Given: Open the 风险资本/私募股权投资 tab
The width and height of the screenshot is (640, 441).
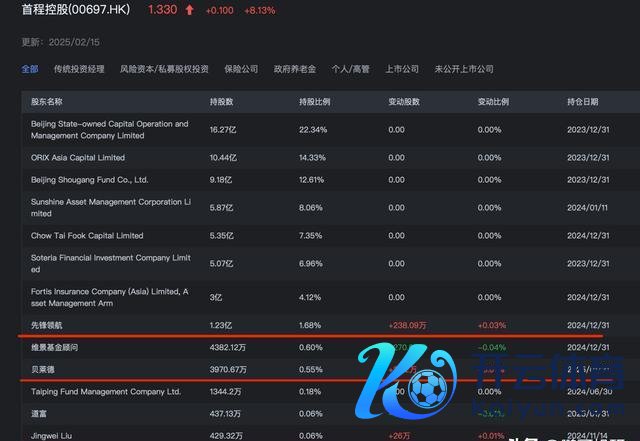Looking at the screenshot, I should tap(164, 69).
